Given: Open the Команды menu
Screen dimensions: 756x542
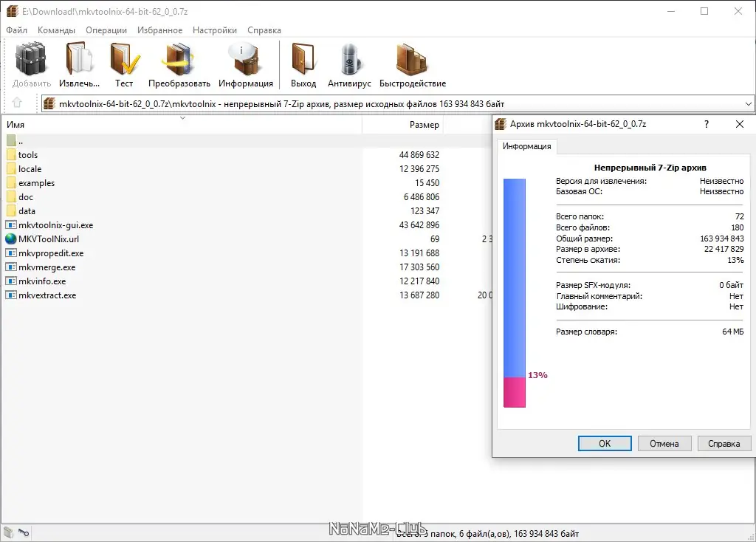Looking at the screenshot, I should point(56,30).
